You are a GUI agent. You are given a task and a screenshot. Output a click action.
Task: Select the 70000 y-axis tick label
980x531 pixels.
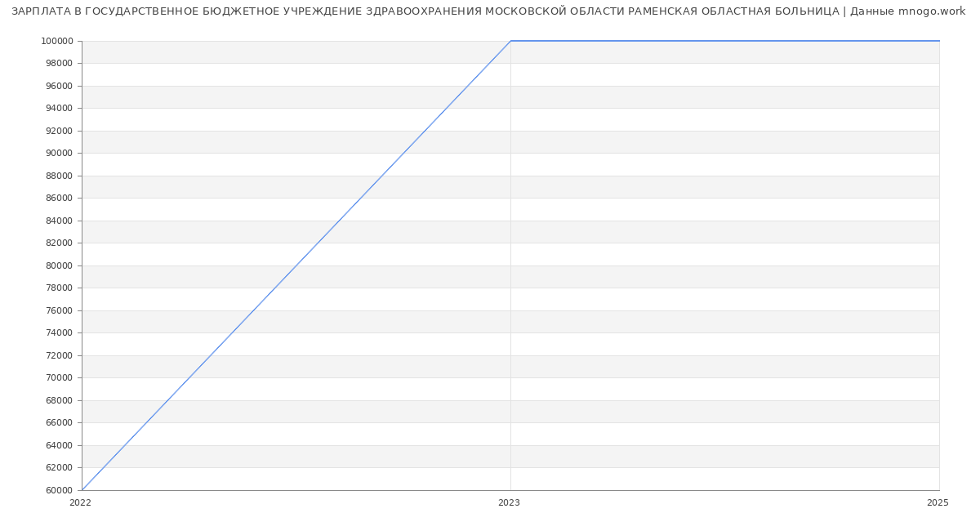tap(59, 378)
